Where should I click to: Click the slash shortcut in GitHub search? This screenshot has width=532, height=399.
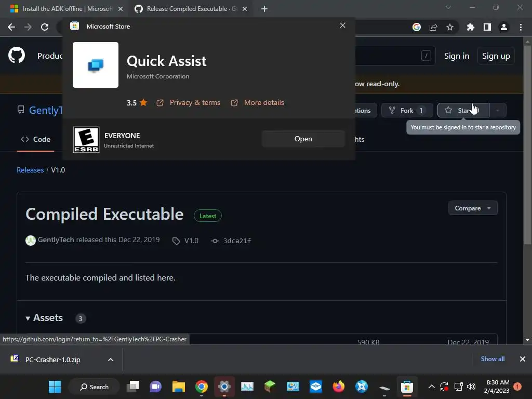click(x=426, y=56)
